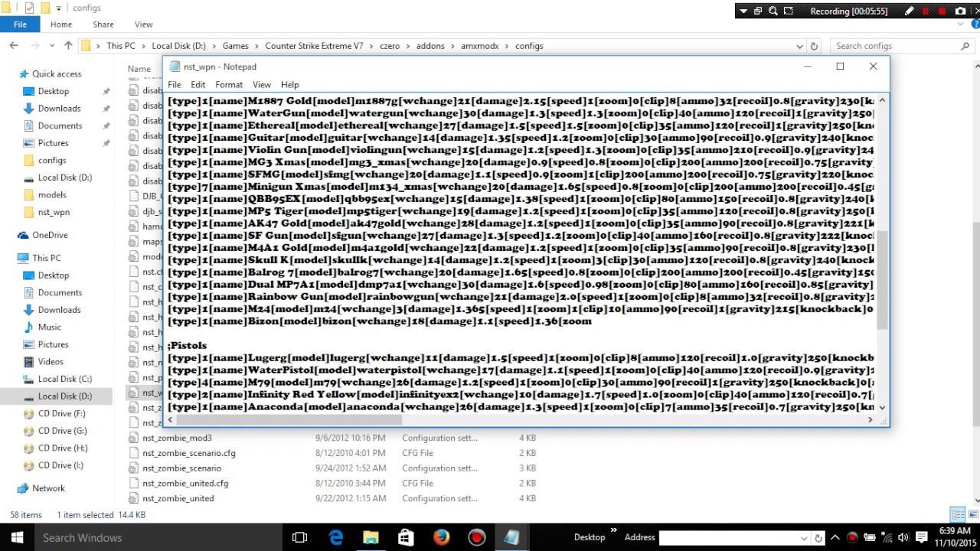Open the File tab in File Explorer
The width and height of the screenshot is (980, 551).
[x=20, y=24]
